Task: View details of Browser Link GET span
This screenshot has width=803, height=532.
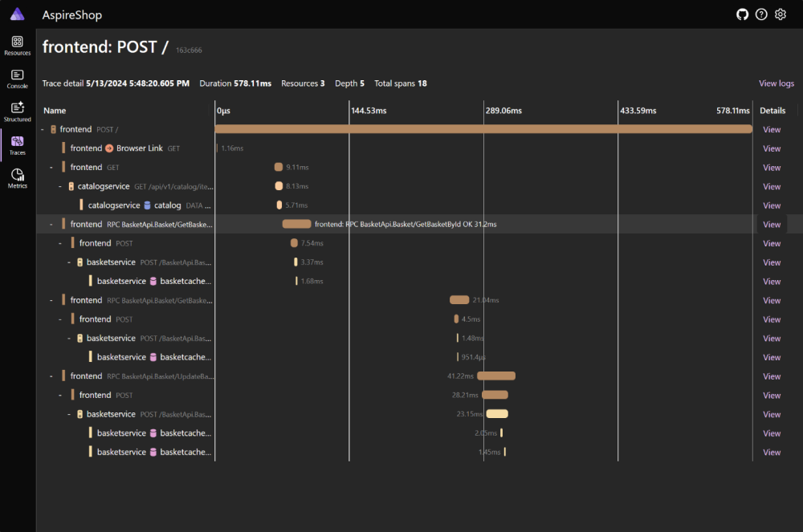Action: pyautogui.click(x=771, y=149)
